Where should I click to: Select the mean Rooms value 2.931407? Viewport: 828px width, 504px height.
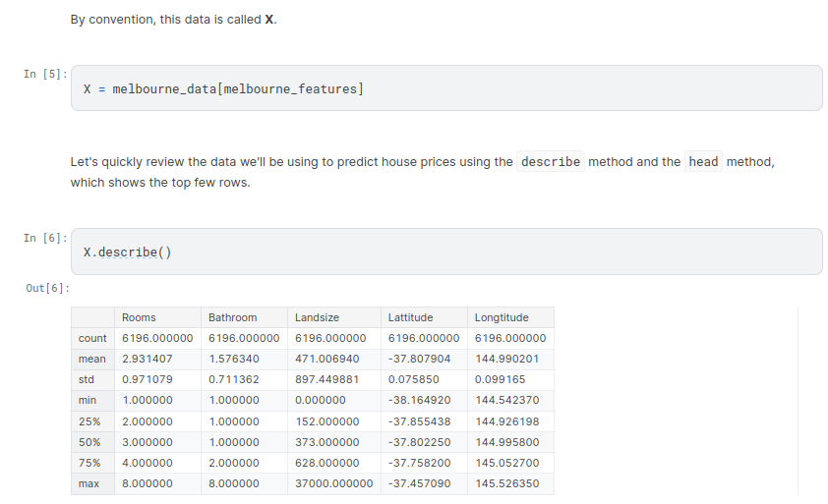click(x=148, y=359)
